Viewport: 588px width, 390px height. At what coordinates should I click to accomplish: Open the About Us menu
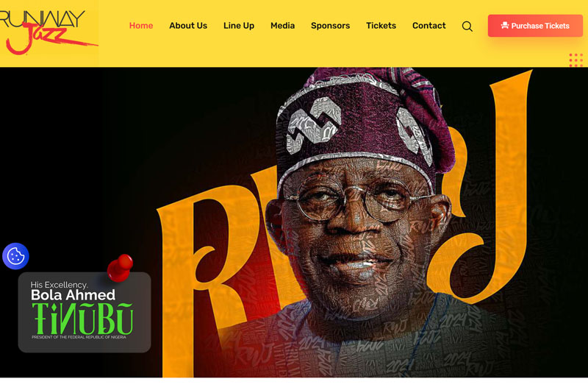tap(188, 26)
